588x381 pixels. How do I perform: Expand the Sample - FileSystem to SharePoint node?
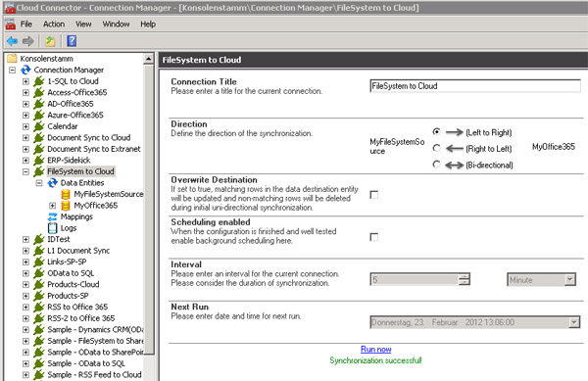25,341
